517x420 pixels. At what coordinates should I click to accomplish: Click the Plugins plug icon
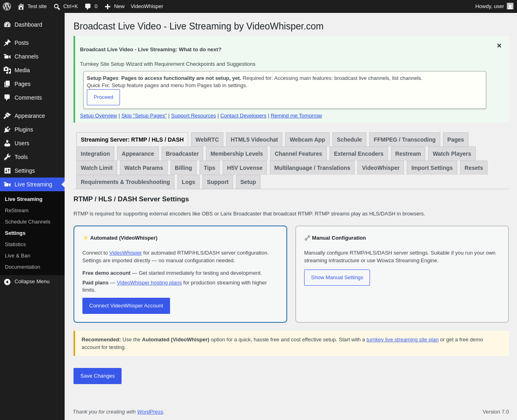pyautogui.click(x=7, y=130)
